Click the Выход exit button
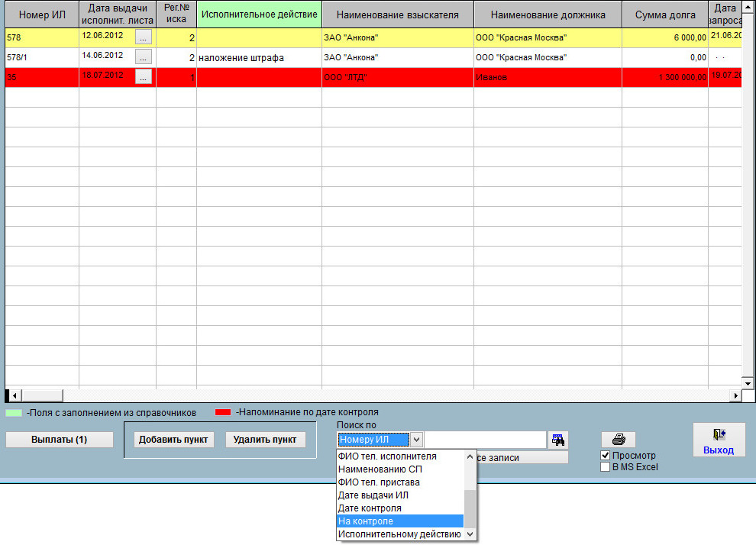 tap(719, 440)
